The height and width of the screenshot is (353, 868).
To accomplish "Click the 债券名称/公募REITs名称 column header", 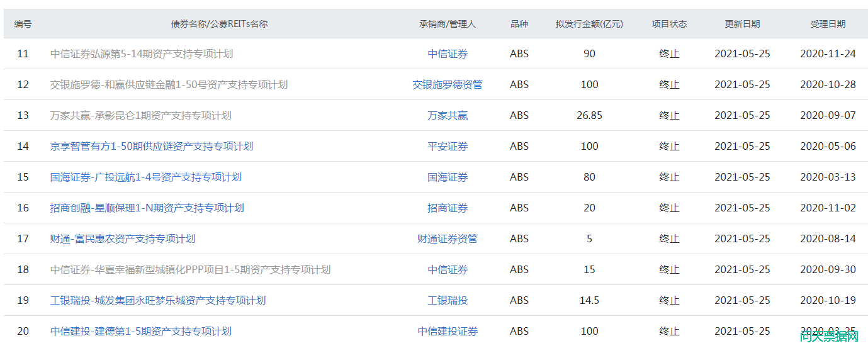I will click(x=220, y=24).
